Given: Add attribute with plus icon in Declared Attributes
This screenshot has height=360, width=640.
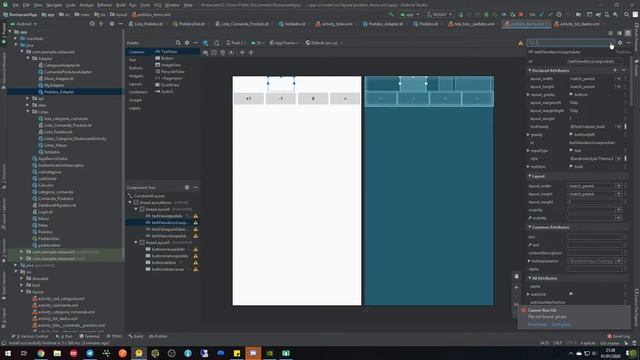Looking at the screenshot, I should tap(615, 71).
